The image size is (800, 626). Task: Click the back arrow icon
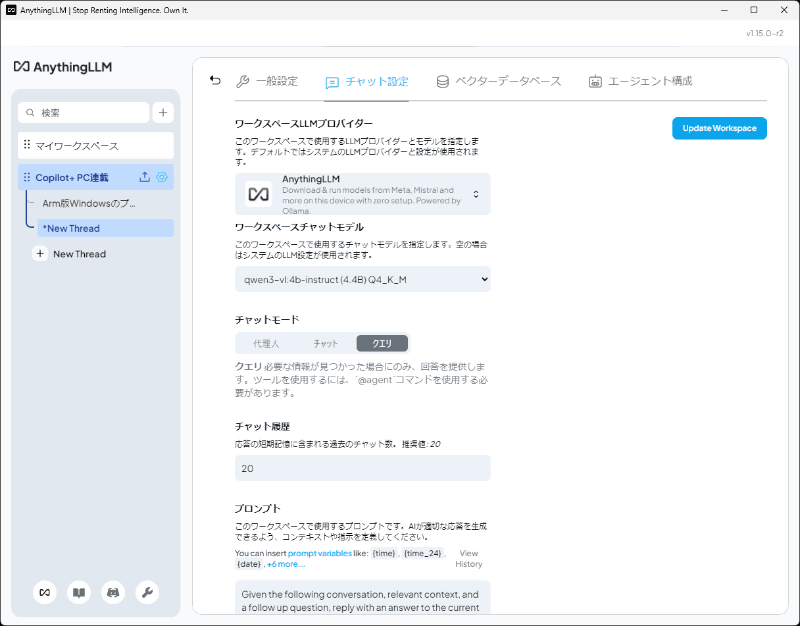(x=215, y=81)
